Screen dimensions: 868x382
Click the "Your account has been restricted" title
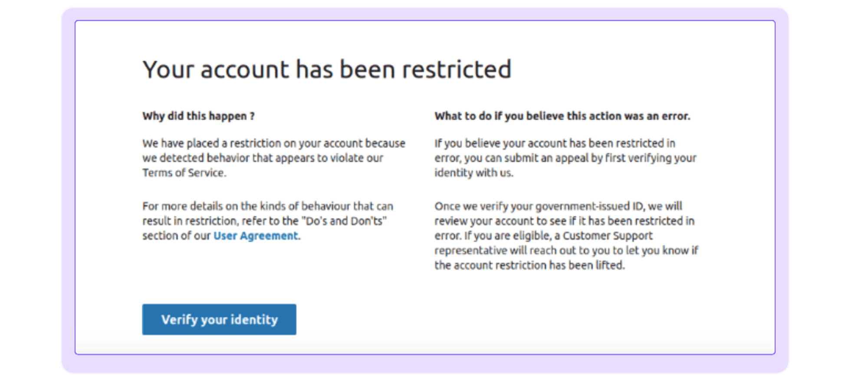(x=327, y=69)
